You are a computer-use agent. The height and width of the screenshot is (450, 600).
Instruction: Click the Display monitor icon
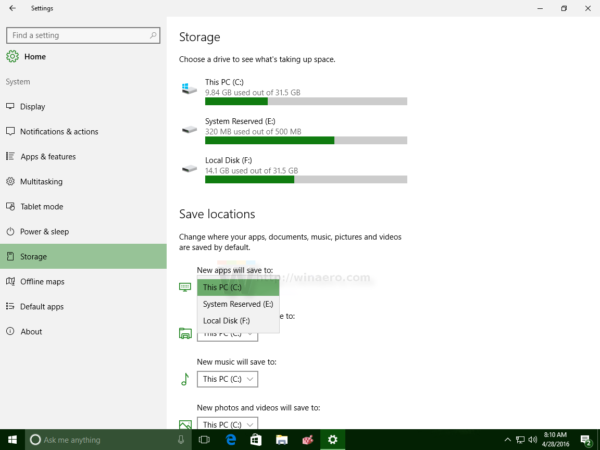click(x=10, y=106)
